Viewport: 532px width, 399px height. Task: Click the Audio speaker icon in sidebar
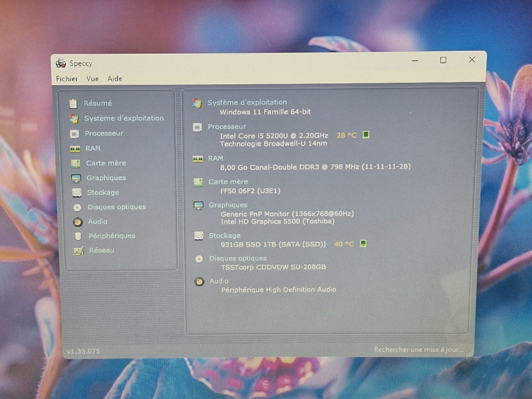click(x=78, y=222)
